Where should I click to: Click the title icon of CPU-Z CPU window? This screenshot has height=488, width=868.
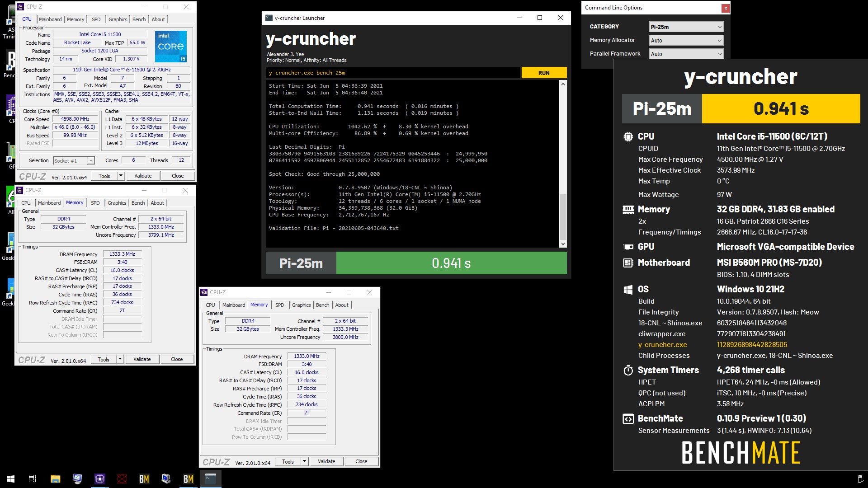[x=20, y=7]
